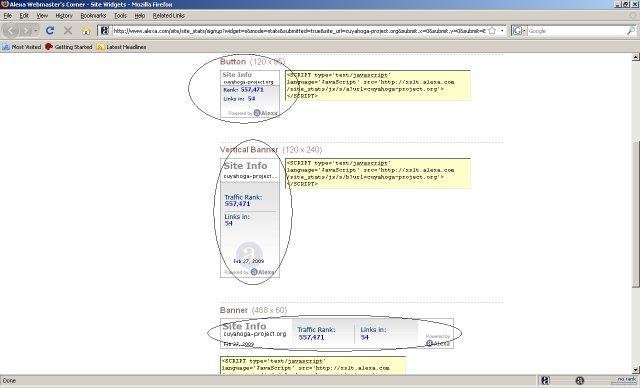
Task: Click Traffic Rank 557,471 in Vertical Banner
Action: 243,200
